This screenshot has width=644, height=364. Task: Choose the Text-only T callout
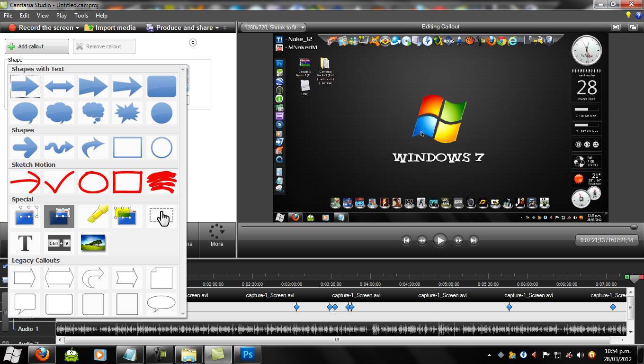[x=25, y=243]
